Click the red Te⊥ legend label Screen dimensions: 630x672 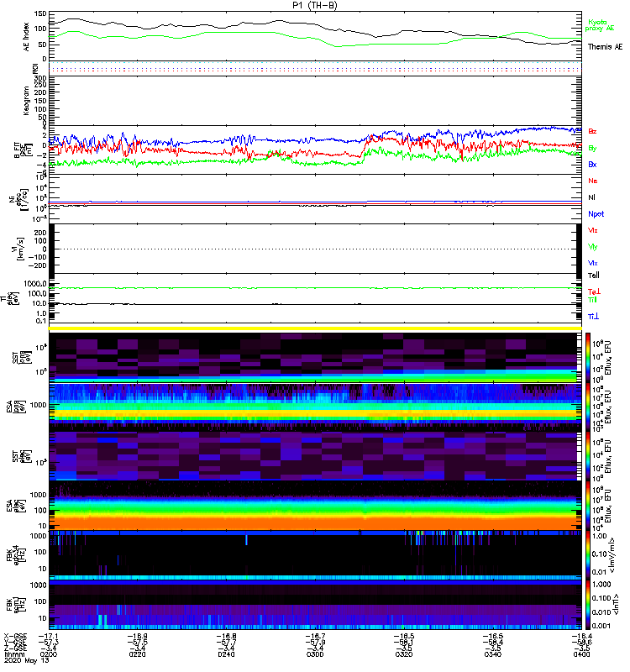tap(594, 291)
